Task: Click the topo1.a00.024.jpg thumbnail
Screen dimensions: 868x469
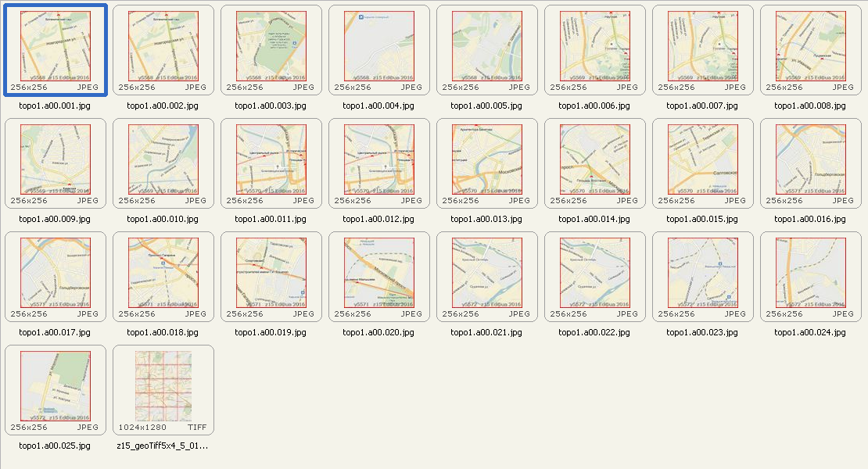Action: point(810,273)
